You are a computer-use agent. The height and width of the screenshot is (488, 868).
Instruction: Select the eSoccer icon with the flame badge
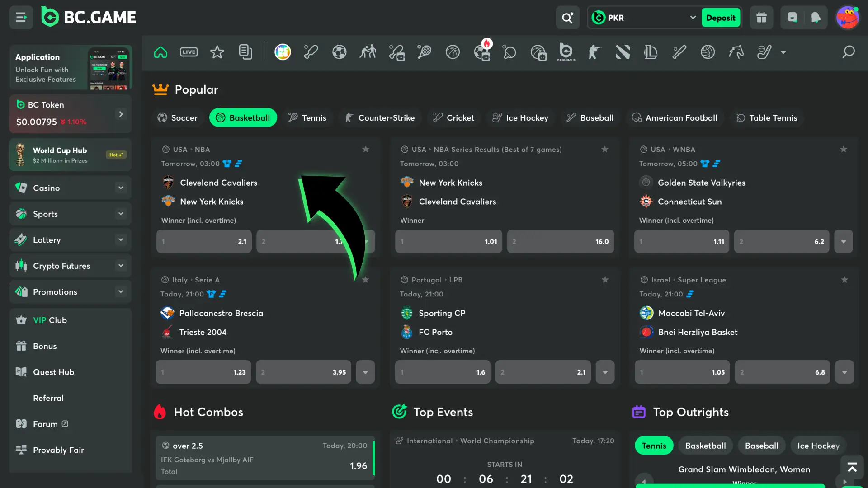(x=482, y=52)
